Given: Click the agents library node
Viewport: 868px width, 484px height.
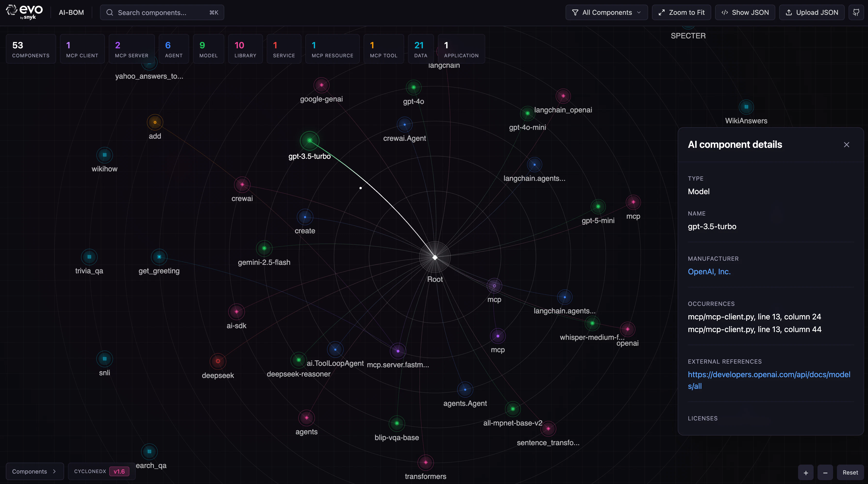Looking at the screenshot, I should click(x=307, y=418).
